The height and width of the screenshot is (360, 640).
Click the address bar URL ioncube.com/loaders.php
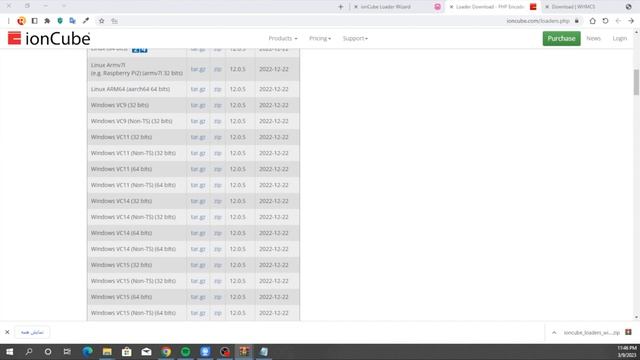pyautogui.click(x=538, y=21)
